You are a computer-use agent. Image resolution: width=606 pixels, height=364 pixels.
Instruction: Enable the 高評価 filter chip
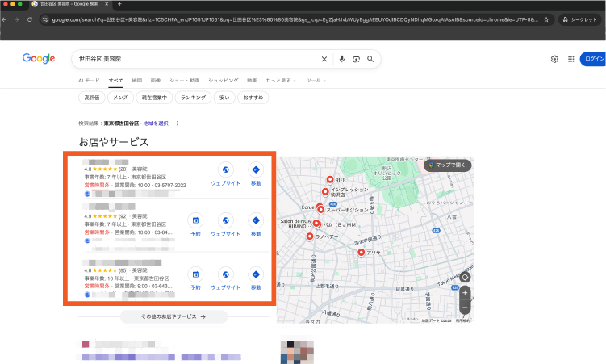[92, 98]
